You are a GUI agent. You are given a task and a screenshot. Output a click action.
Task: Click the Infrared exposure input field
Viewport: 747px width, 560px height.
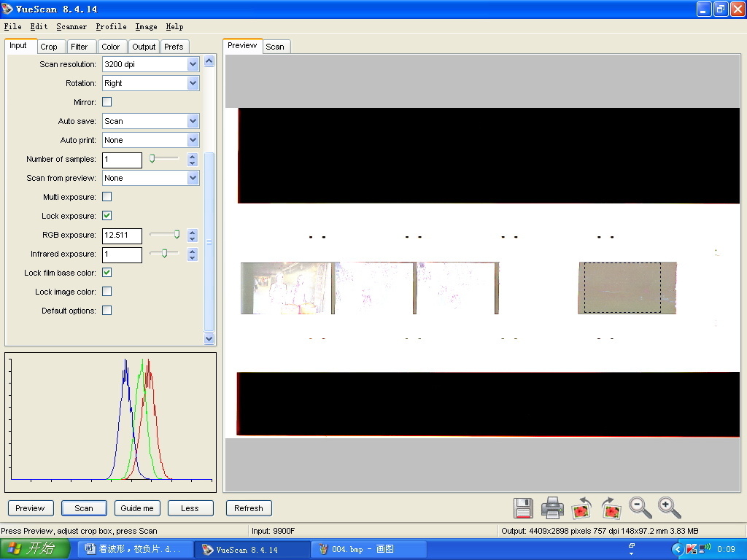(x=122, y=254)
